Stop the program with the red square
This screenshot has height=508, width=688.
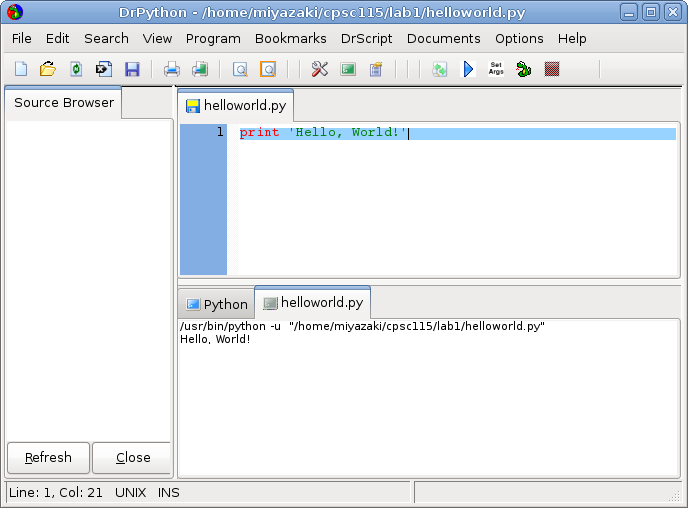pos(552,69)
